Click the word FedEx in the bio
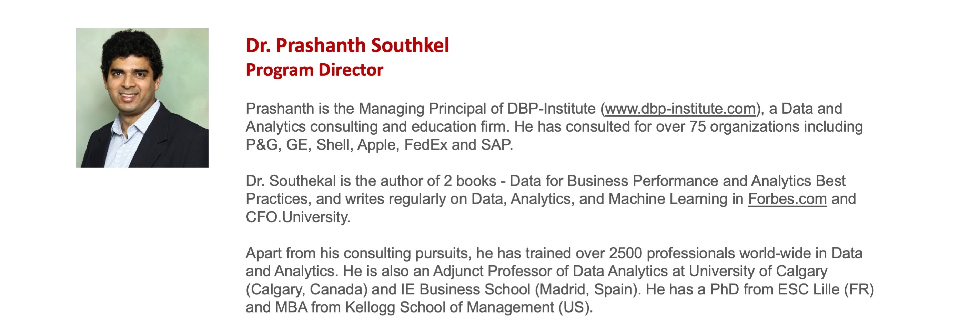The width and height of the screenshot is (980, 326). 426,145
